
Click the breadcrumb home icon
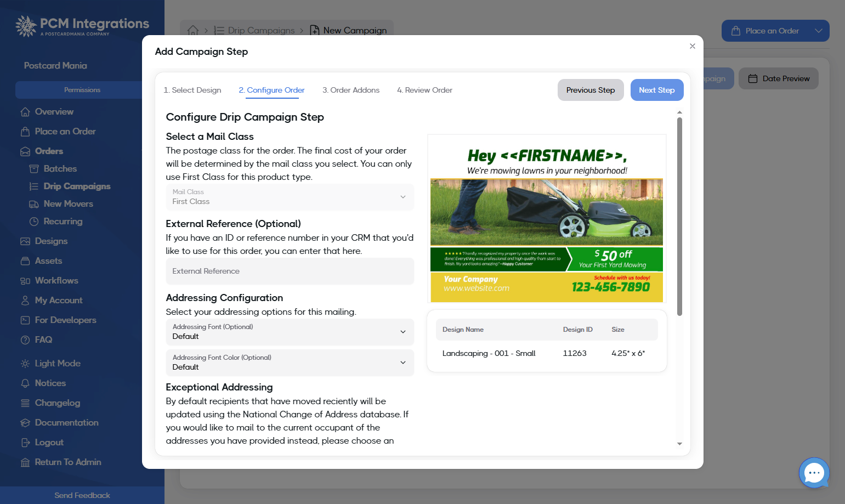[x=193, y=30]
